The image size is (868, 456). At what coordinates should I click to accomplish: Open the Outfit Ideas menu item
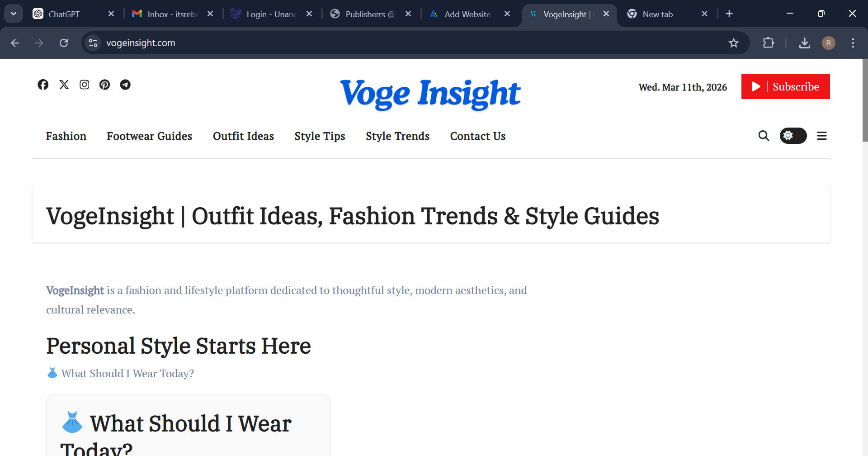coord(243,136)
